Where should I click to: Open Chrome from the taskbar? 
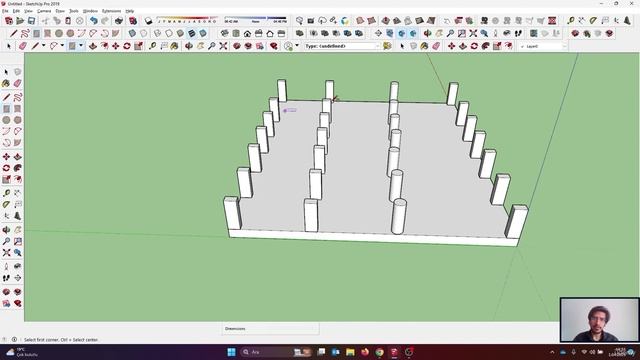click(380, 352)
